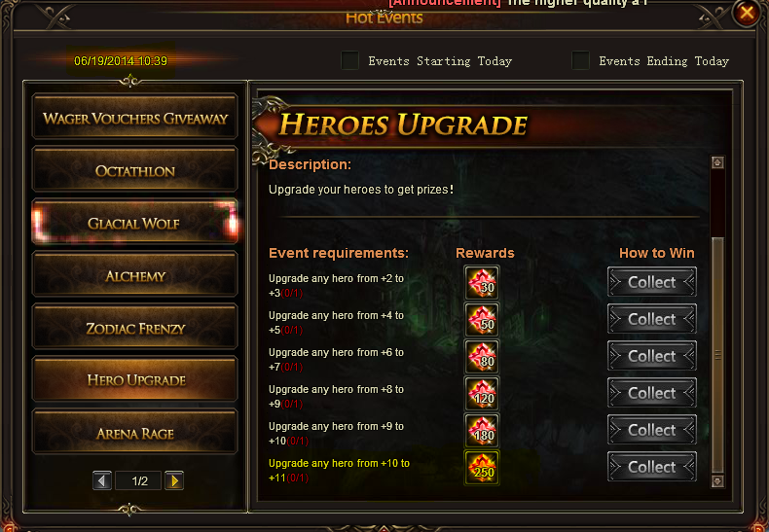Click the 30 diamonds reward icon
Image resolution: width=769 pixels, height=532 pixels.
tap(482, 283)
